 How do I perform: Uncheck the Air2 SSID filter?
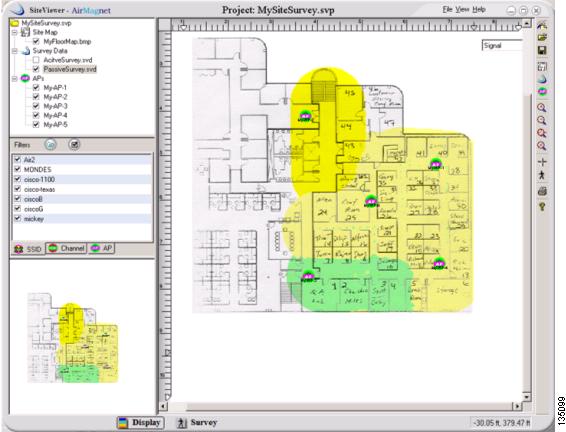pyautogui.click(x=17, y=159)
